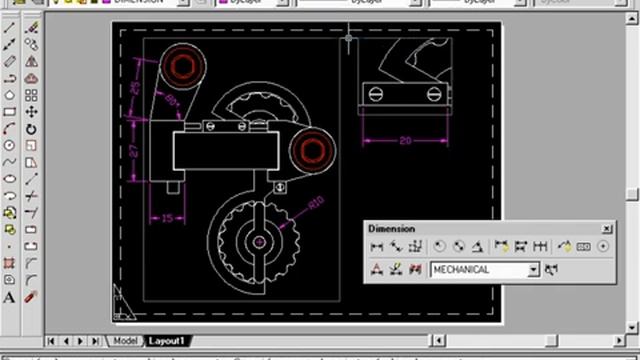The width and height of the screenshot is (640, 360).
Task: Select the Lengthen modify tool
Action: point(31,179)
